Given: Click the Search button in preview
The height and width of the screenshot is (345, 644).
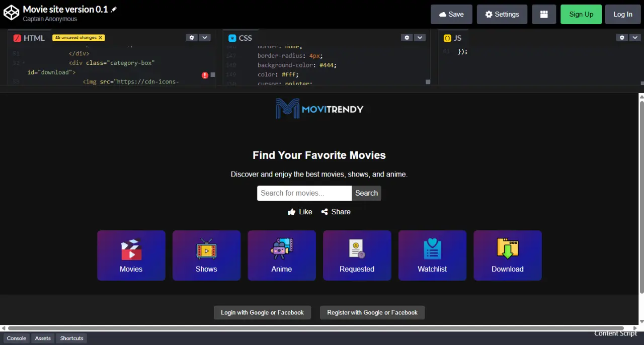Looking at the screenshot, I should coord(366,193).
